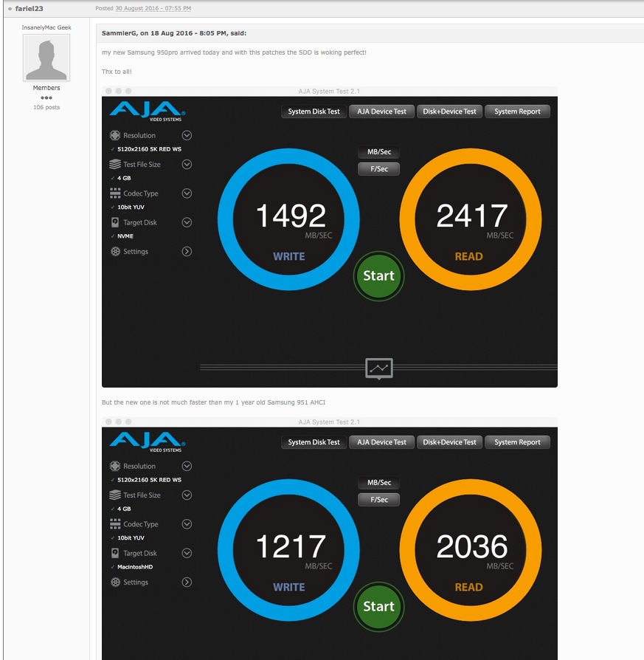The height and width of the screenshot is (660, 644).
Task: Click the 10bit YUV value in the second AJA window
Action: [x=131, y=538]
